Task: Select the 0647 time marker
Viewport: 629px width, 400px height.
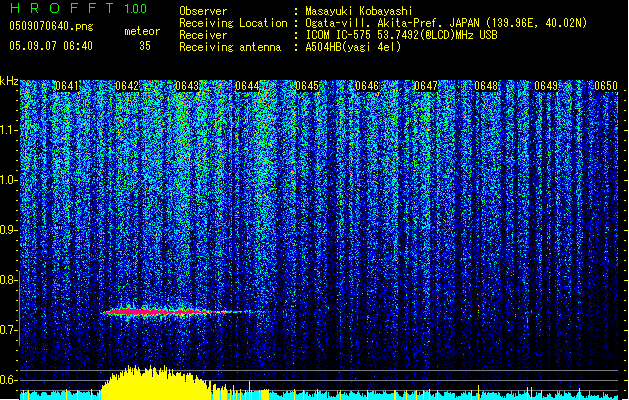Action: point(427,86)
